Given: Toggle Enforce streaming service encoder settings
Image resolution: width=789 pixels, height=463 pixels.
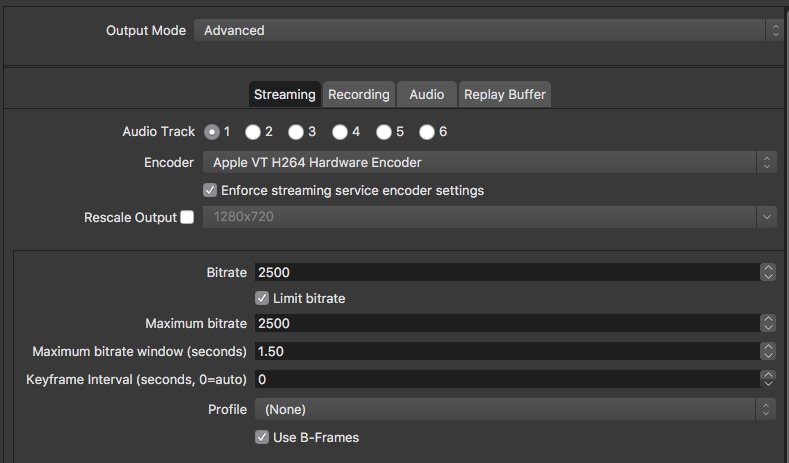Looking at the screenshot, I should click(210, 190).
